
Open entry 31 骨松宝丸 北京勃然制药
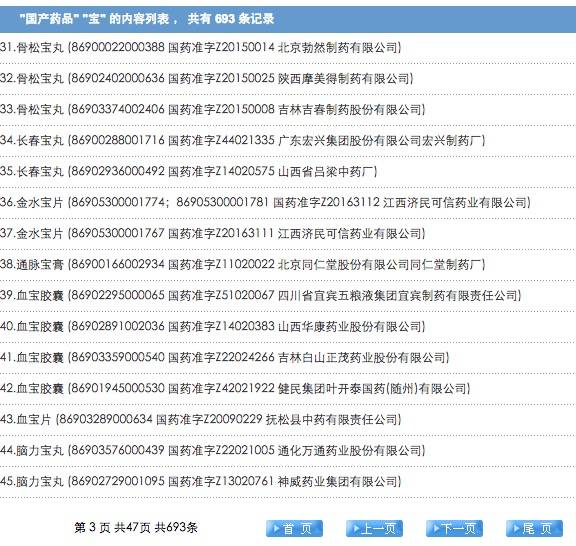tap(201, 47)
